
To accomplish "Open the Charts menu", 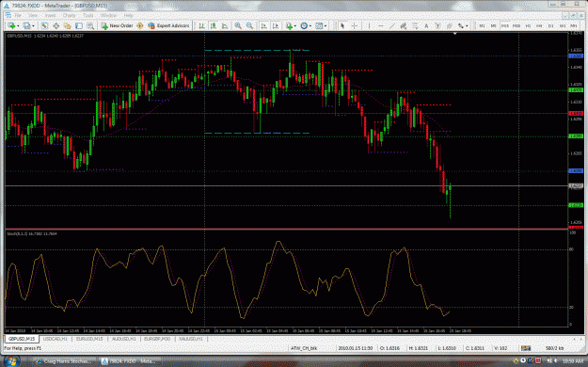I will pos(70,16).
